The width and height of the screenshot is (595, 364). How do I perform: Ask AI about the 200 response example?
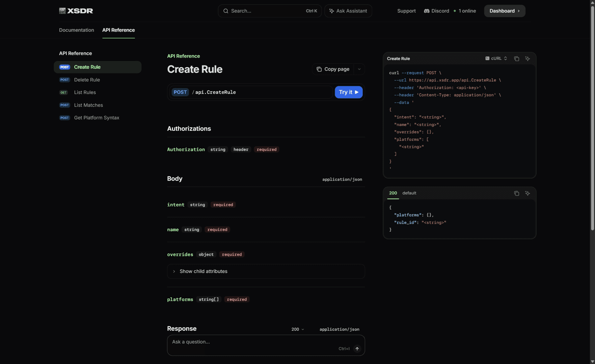coord(528,193)
